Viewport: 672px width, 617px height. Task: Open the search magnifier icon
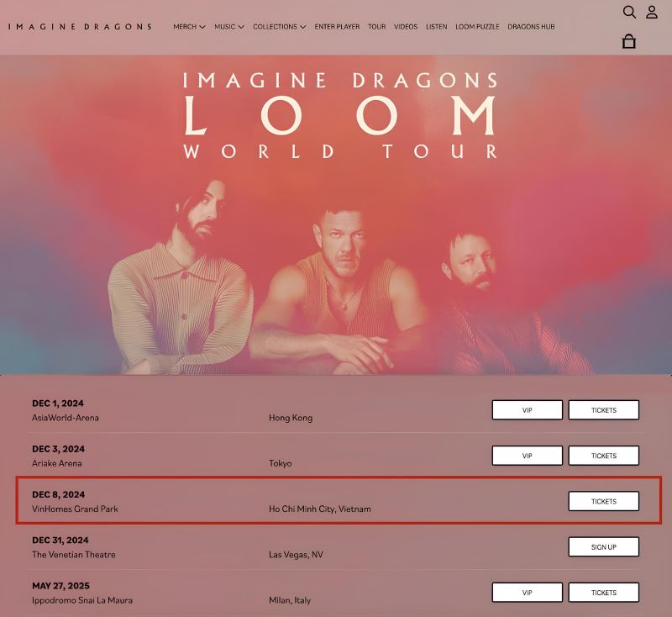point(629,12)
